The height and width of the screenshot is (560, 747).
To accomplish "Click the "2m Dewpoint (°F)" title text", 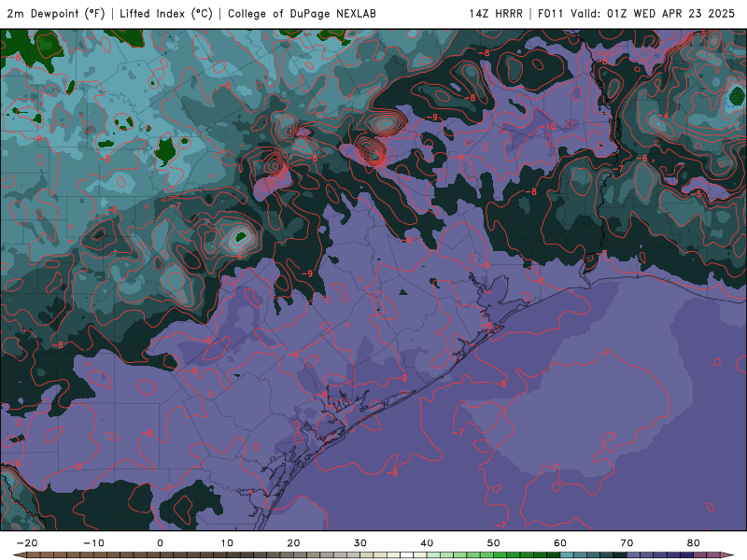I will pos(56,14).
